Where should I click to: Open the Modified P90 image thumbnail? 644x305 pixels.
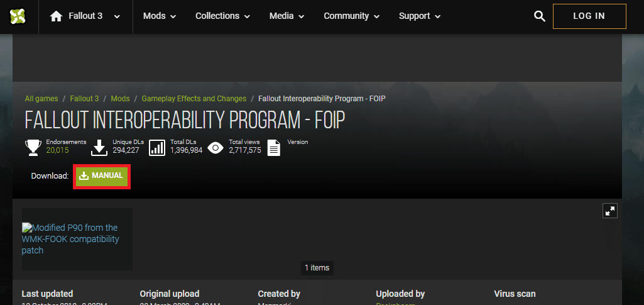click(77, 239)
